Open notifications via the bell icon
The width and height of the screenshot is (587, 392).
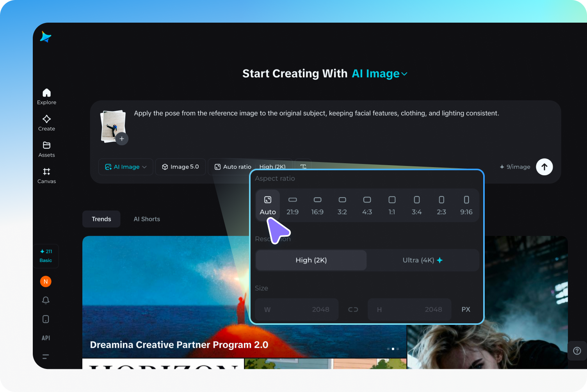[x=46, y=300]
